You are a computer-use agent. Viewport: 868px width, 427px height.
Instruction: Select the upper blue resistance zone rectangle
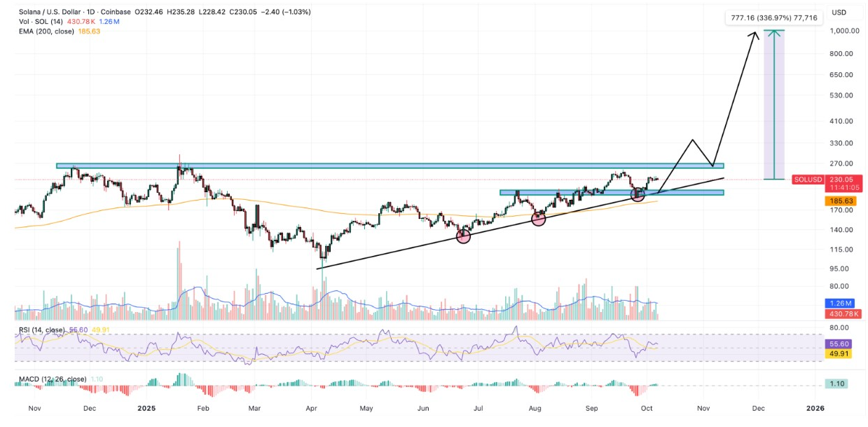pos(389,166)
